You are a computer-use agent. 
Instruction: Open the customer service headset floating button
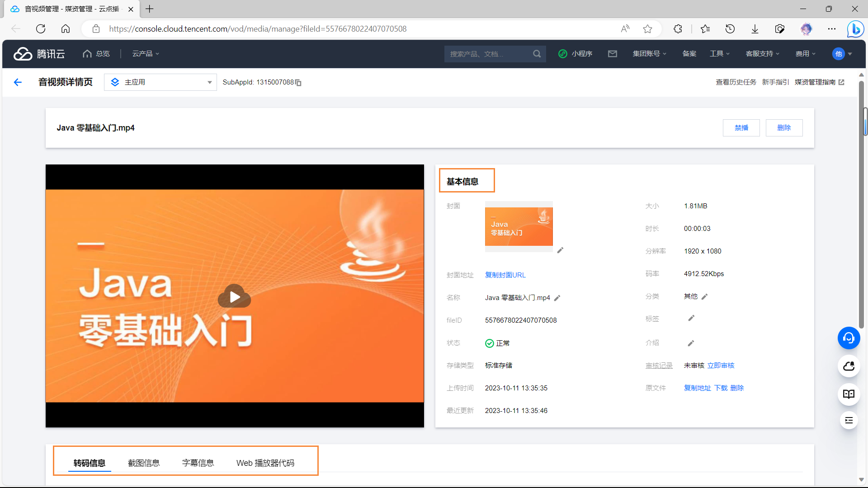[x=849, y=338]
